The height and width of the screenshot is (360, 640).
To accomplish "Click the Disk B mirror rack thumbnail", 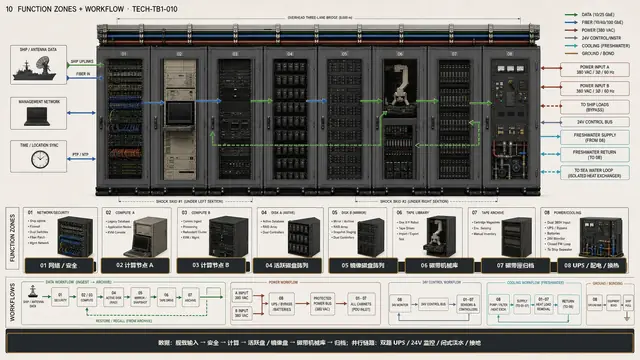I will (x=370, y=237).
